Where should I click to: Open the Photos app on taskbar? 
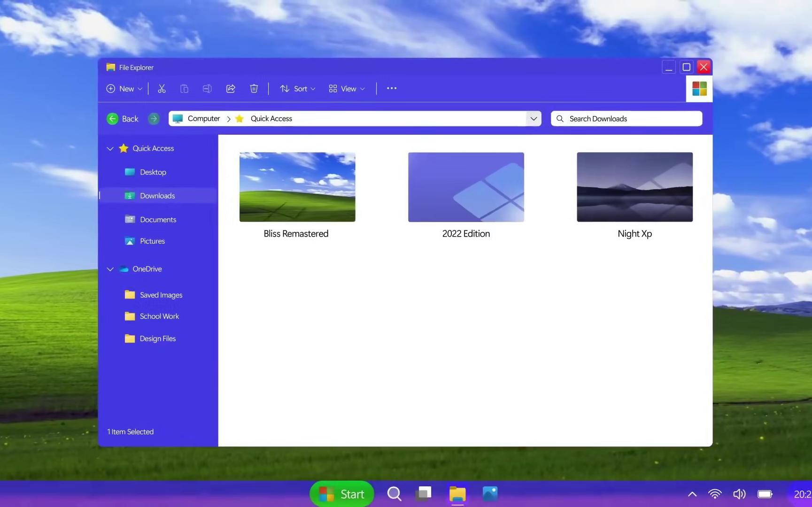click(490, 493)
